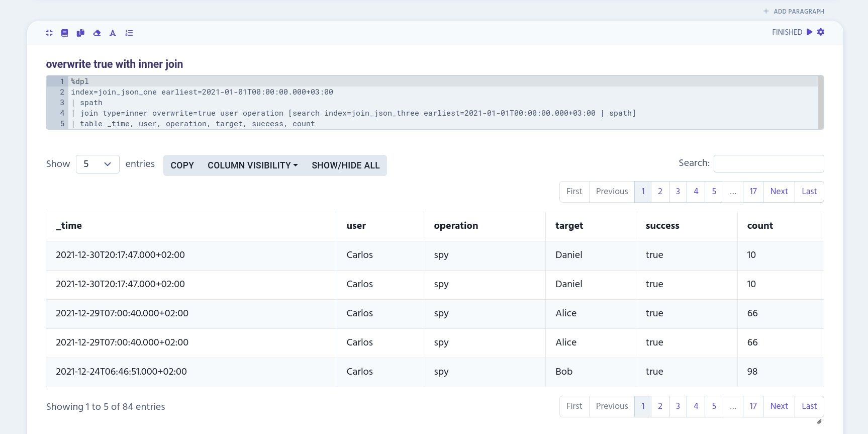This screenshot has height=434, width=868.
Task: Select page 2 in pagination below the table
Action: [660, 406]
